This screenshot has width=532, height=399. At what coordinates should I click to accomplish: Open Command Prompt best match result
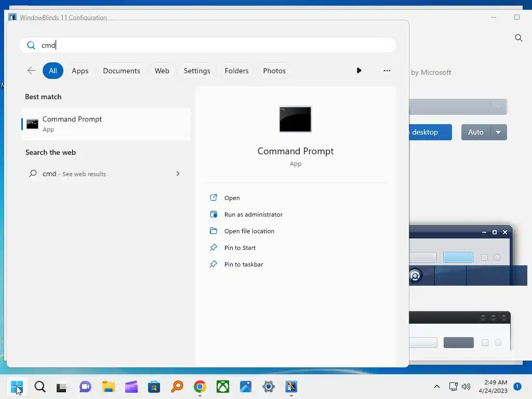(106, 124)
